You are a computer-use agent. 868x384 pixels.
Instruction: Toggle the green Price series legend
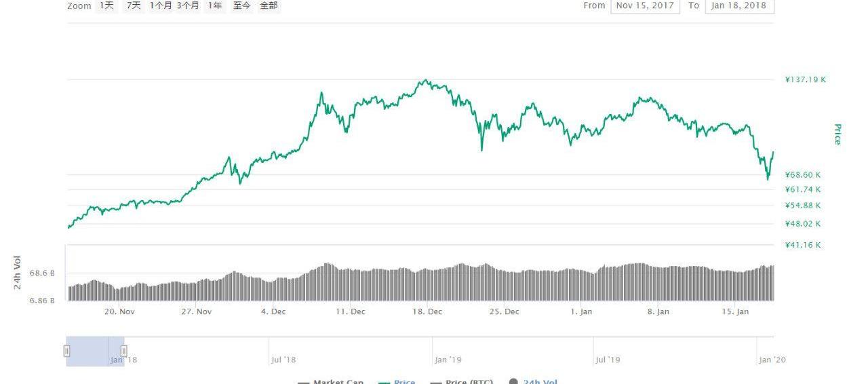[x=397, y=381]
